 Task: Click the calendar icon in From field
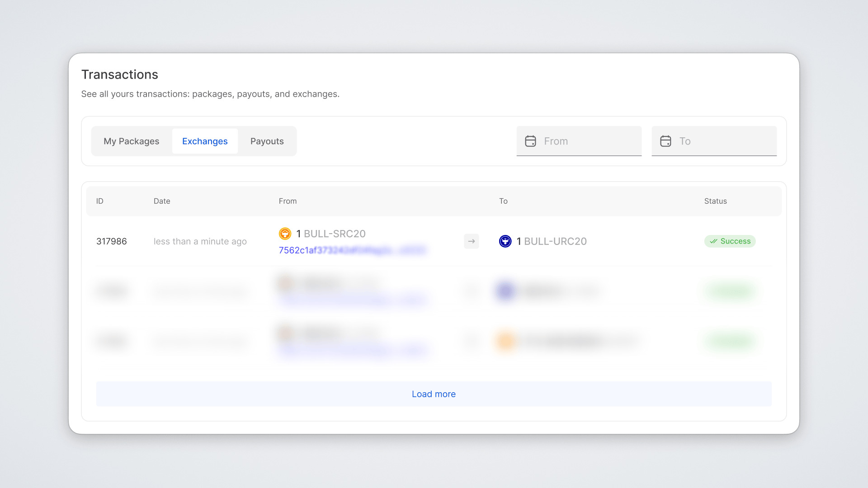pyautogui.click(x=530, y=141)
